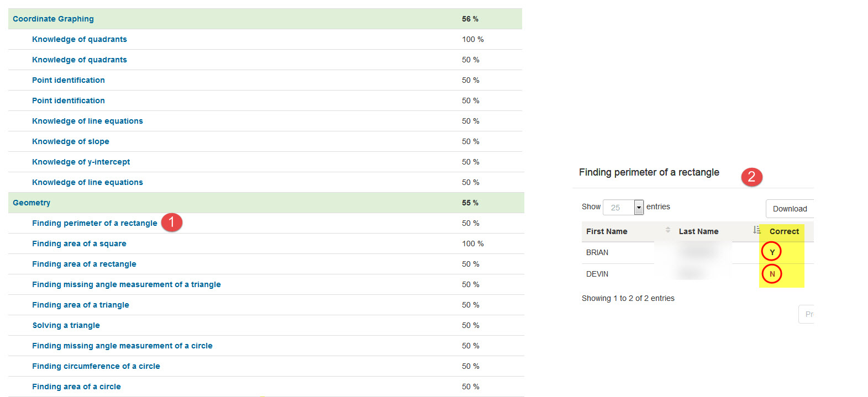Click the circled Y in Brian's row
The image size is (868, 397).
(x=771, y=252)
